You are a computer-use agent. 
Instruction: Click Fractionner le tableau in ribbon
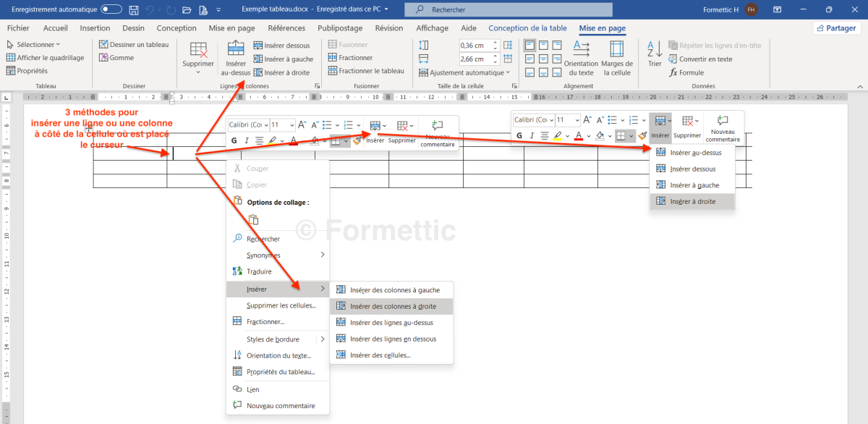[x=366, y=71]
